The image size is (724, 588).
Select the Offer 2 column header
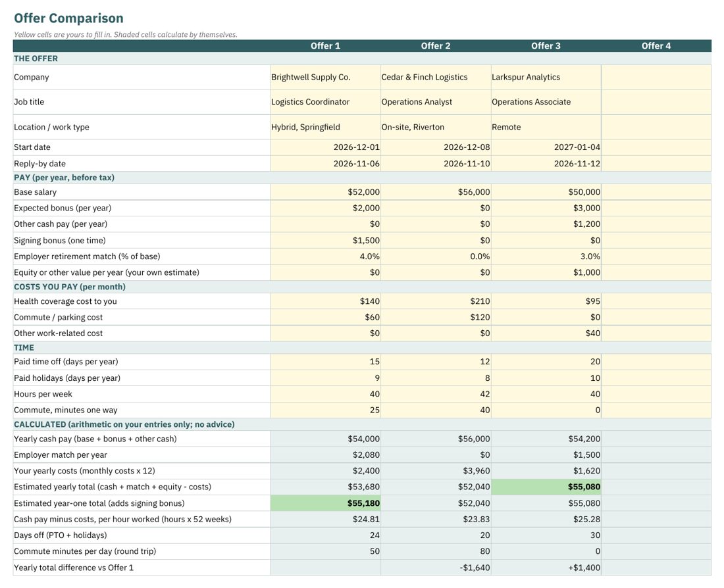[x=436, y=45]
